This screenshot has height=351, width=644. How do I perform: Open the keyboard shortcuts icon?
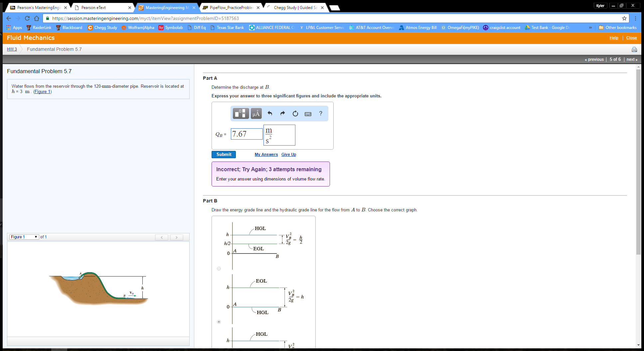click(308, 114)
